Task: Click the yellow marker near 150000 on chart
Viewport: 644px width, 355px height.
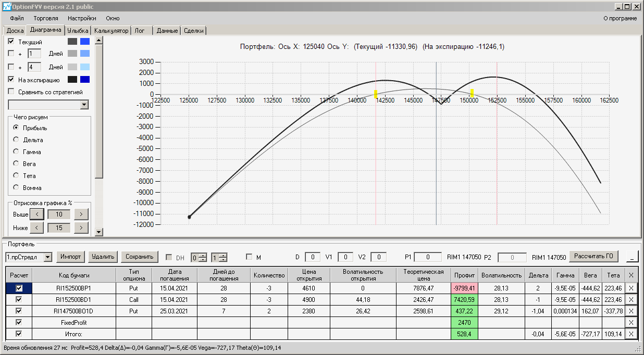Action: (x=472, y=93)
